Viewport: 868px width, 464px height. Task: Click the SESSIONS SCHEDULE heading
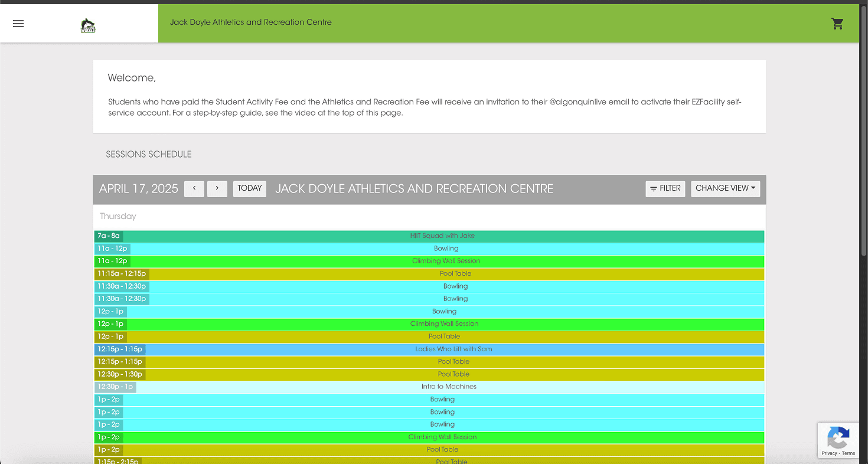point(149,155)
